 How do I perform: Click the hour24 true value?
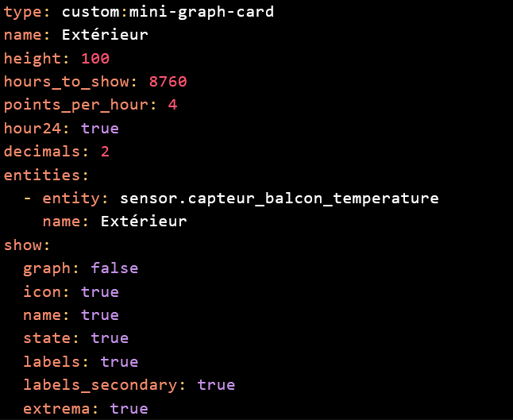100,129
